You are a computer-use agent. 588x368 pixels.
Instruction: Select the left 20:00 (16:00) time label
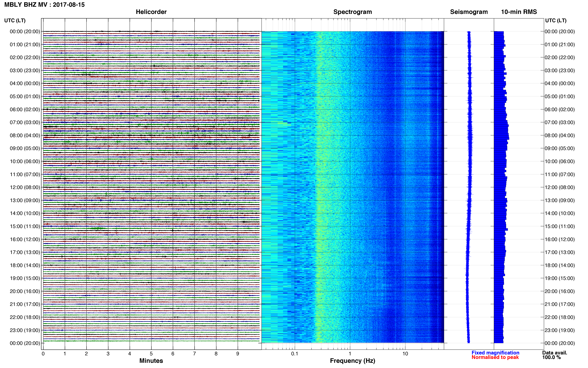tap(25, 291)
